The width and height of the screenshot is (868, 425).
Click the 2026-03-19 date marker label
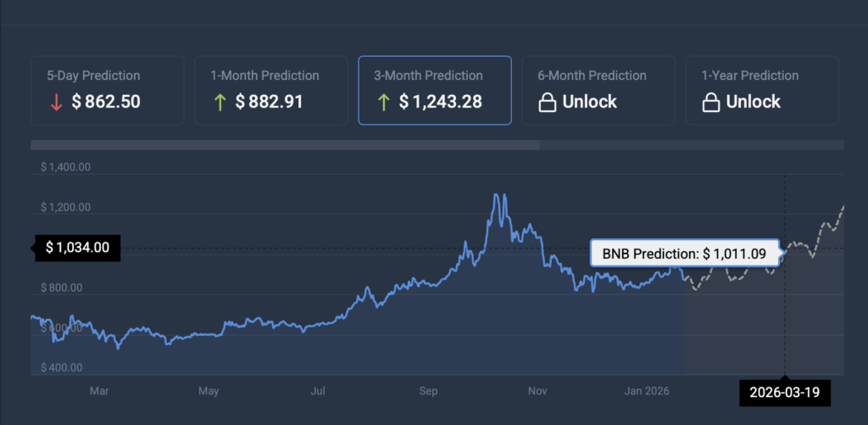click(784, 393)
